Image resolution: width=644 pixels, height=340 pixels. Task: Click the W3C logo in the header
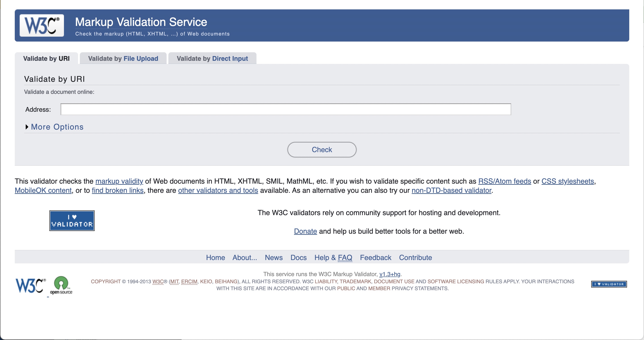click(42, 25)
